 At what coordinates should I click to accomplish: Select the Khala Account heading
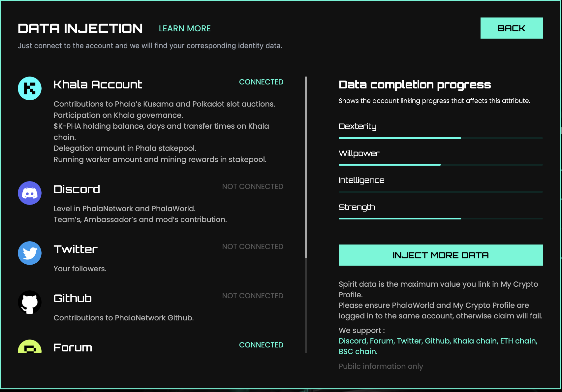98,84
